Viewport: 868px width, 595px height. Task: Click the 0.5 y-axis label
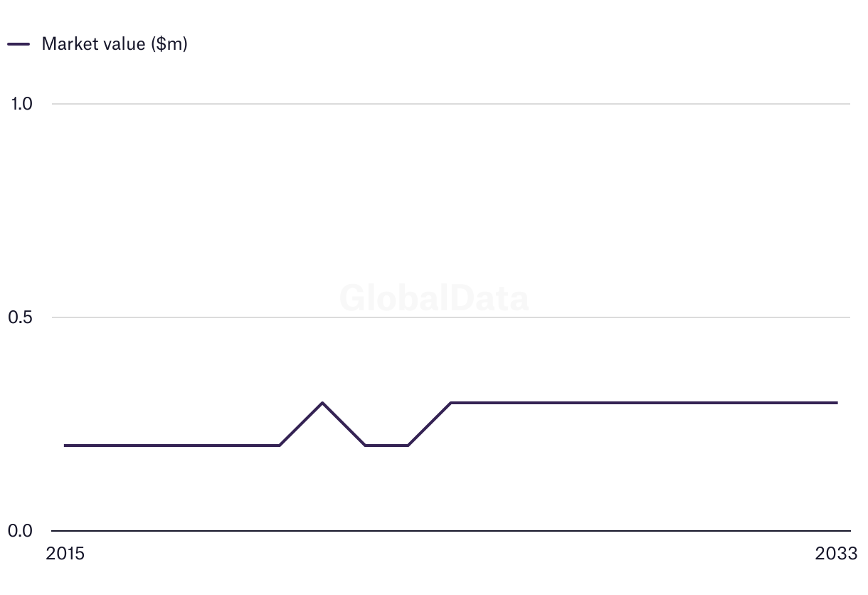coord(21,317)
